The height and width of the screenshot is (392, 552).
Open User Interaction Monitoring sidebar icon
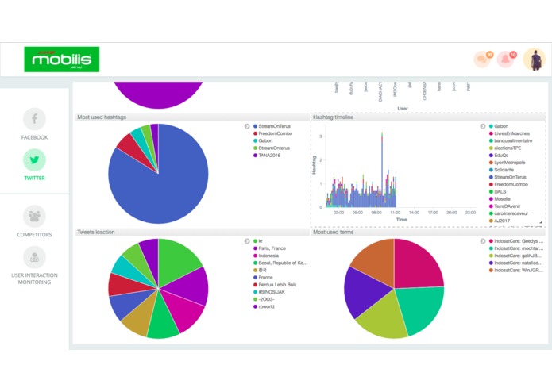tap(34, 257)
